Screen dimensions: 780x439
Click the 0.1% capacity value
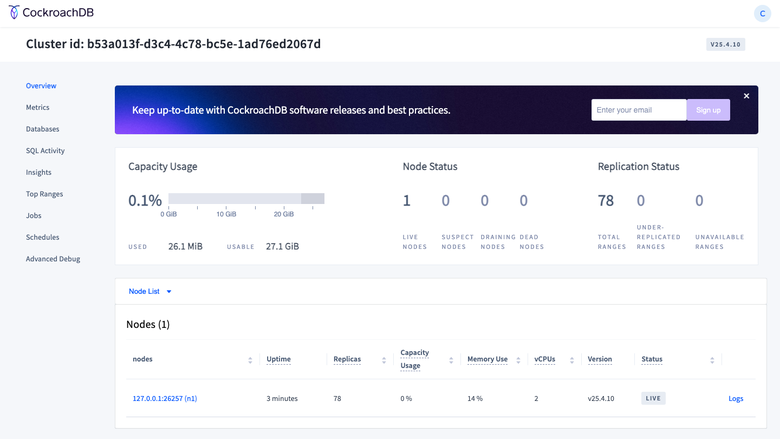pyautogui.click(x=145, y=200)
